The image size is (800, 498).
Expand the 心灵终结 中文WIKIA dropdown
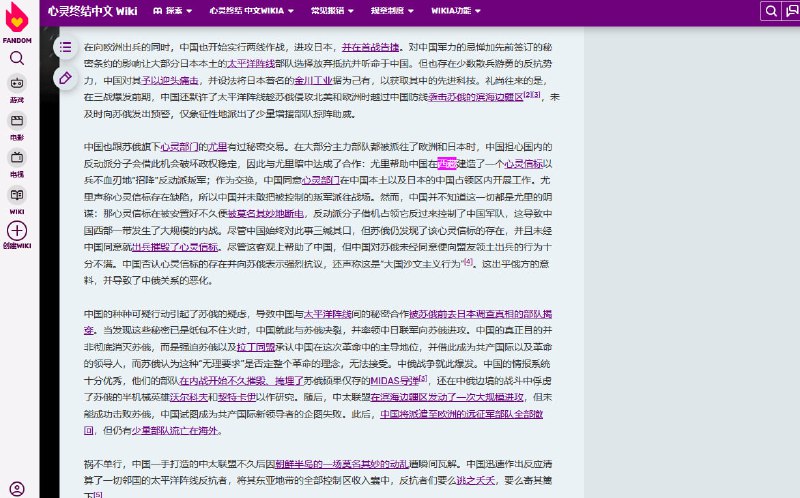252,11
